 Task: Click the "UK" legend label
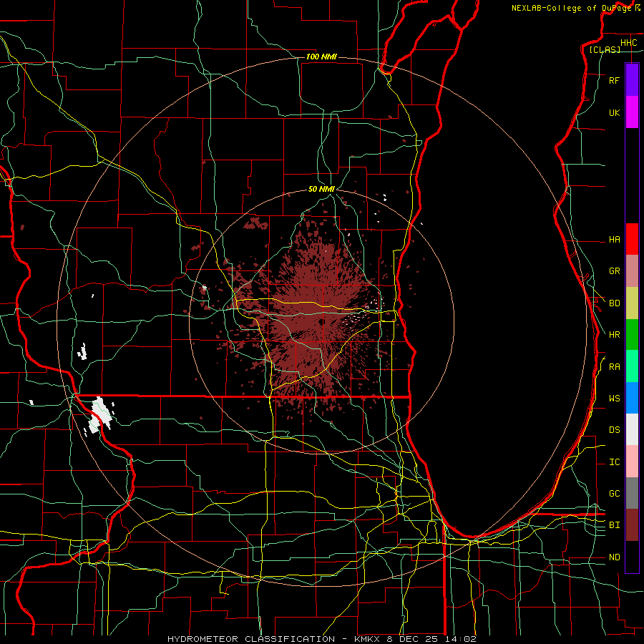[x=614, y=112]
